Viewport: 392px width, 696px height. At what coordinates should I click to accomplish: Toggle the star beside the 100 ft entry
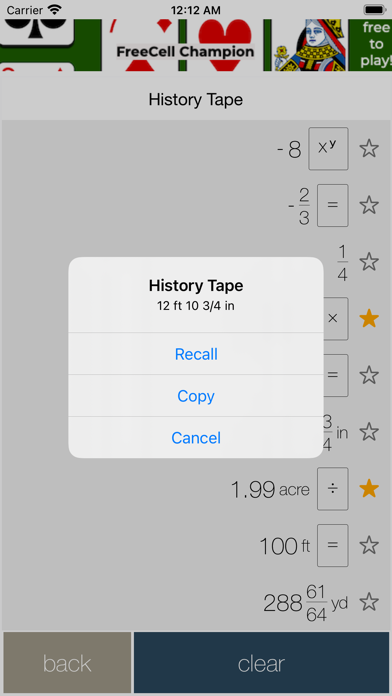pyautogui.click(x=368, y=545)
